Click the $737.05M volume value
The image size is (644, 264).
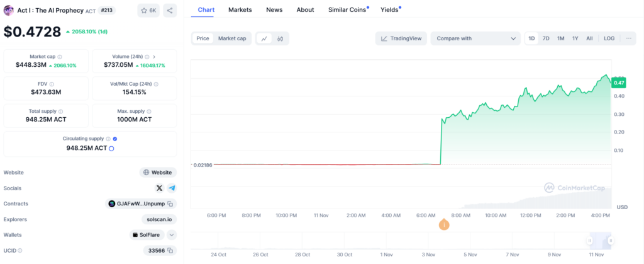point(117,65)
